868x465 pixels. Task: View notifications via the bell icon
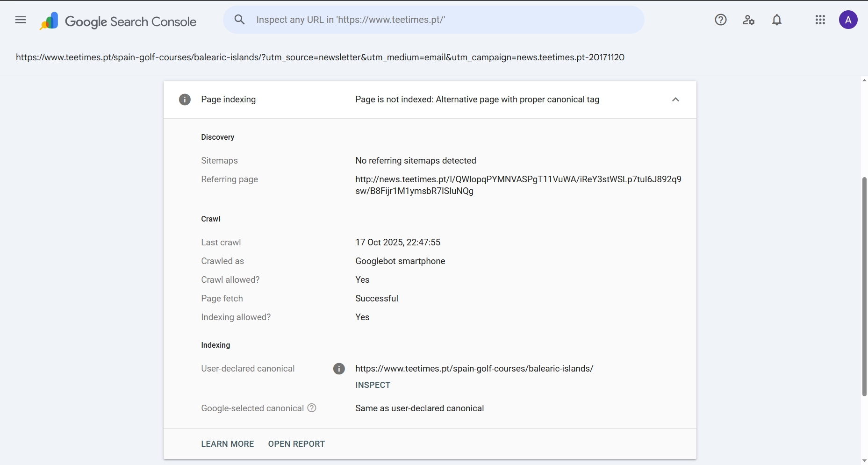[776, 20]
